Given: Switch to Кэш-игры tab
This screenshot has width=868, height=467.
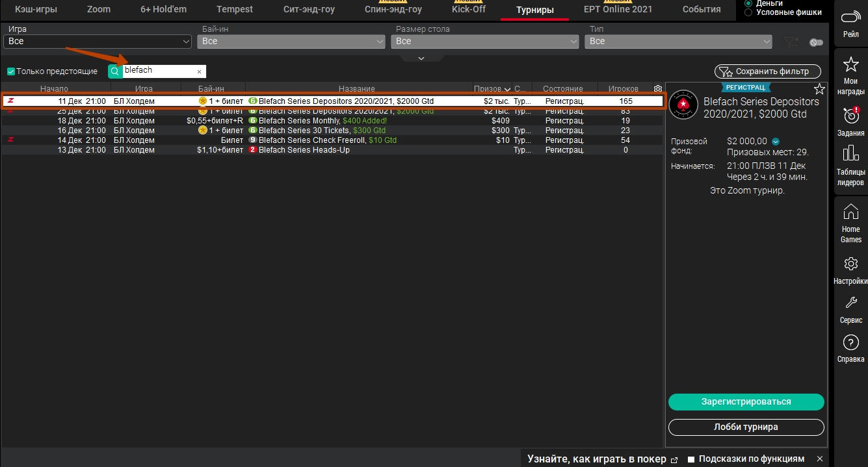Looking at the screenshot, I should (x=36, y=9).
